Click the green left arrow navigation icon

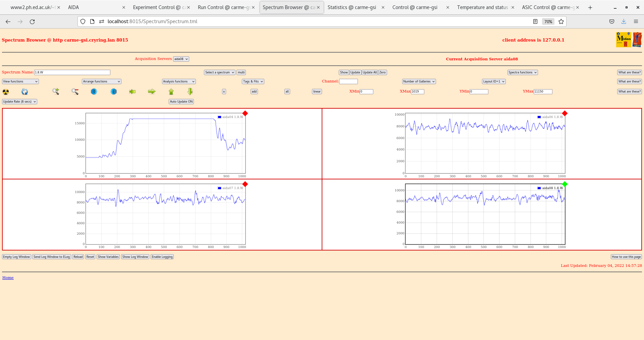(x=132, y=91)
